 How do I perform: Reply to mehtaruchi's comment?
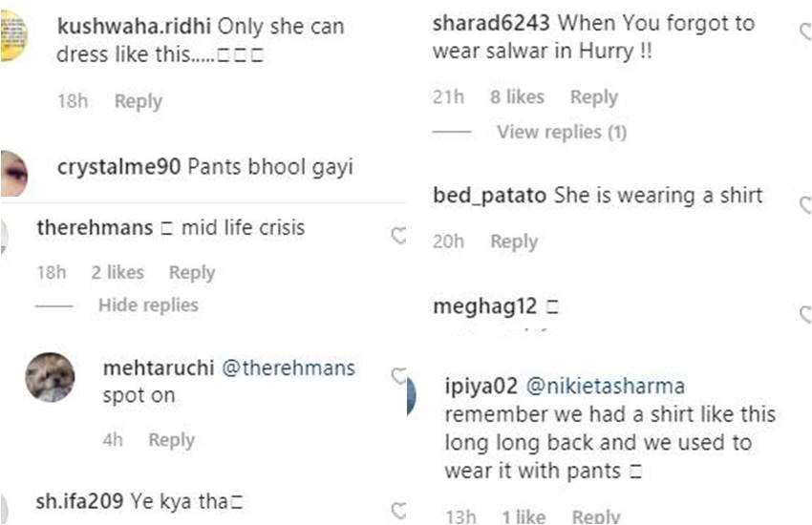[x=172, y=440]
